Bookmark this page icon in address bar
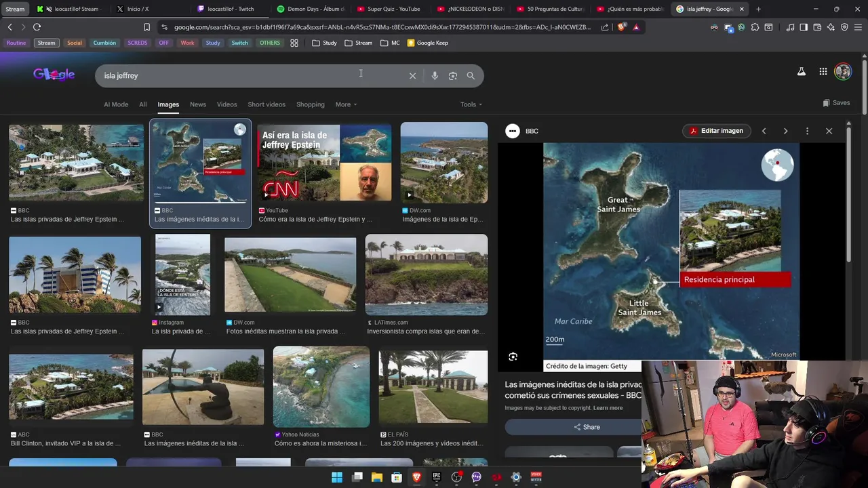This screenshot has height=488, width=868. click(x=146, y=27)
